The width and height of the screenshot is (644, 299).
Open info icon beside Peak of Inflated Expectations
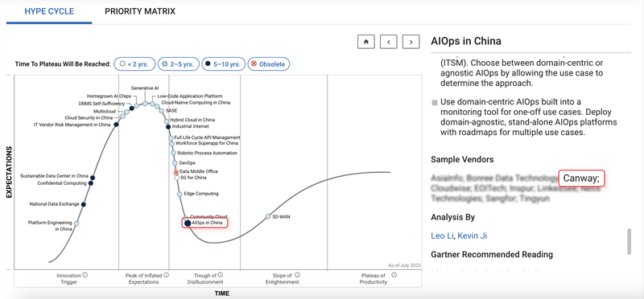[x=167, y=275]
